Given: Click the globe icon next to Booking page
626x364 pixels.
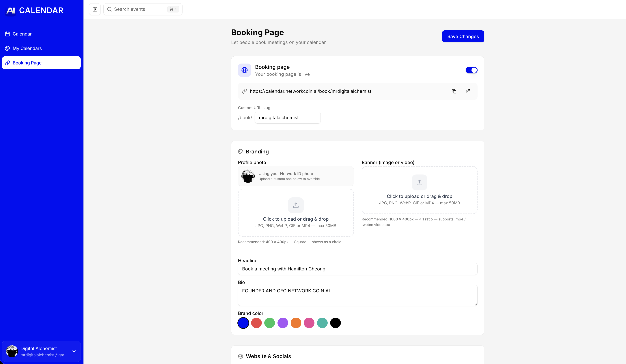Looking at the screenshot, I should coord(244,70).
